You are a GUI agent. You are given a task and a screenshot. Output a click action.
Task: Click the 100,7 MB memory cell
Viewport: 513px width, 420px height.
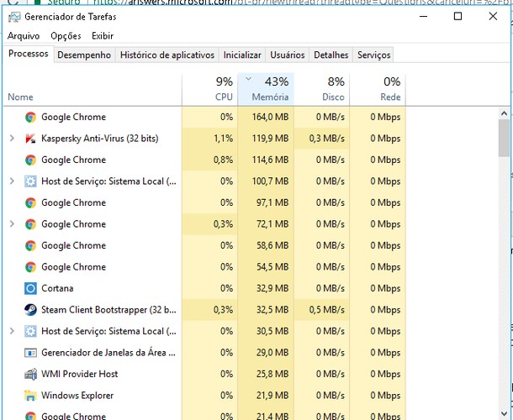266,181
